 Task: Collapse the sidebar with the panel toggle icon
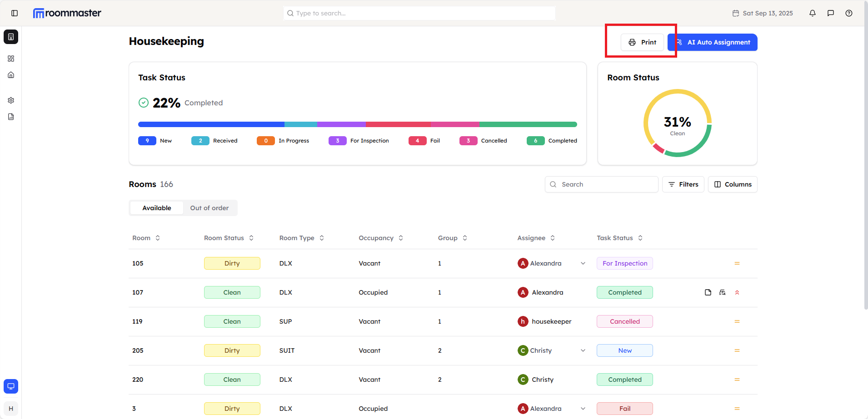pyautogui.click(x=15, y=13)
